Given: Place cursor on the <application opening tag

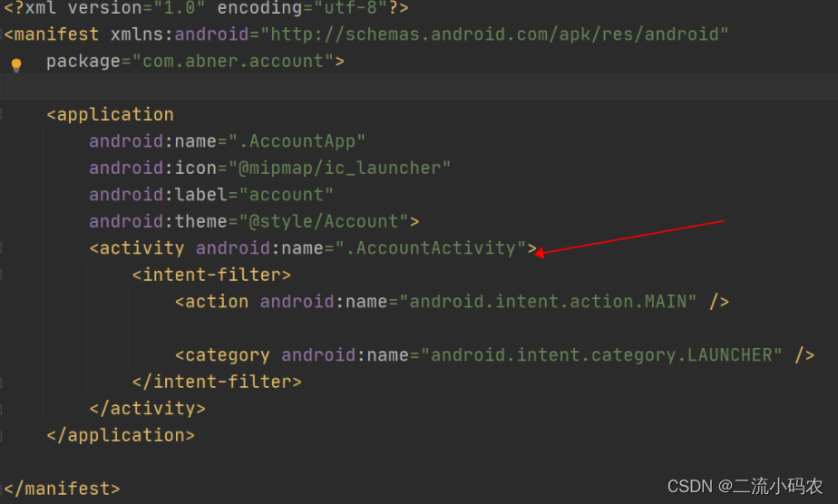Looking at the screenshot, I should (110, 115).
